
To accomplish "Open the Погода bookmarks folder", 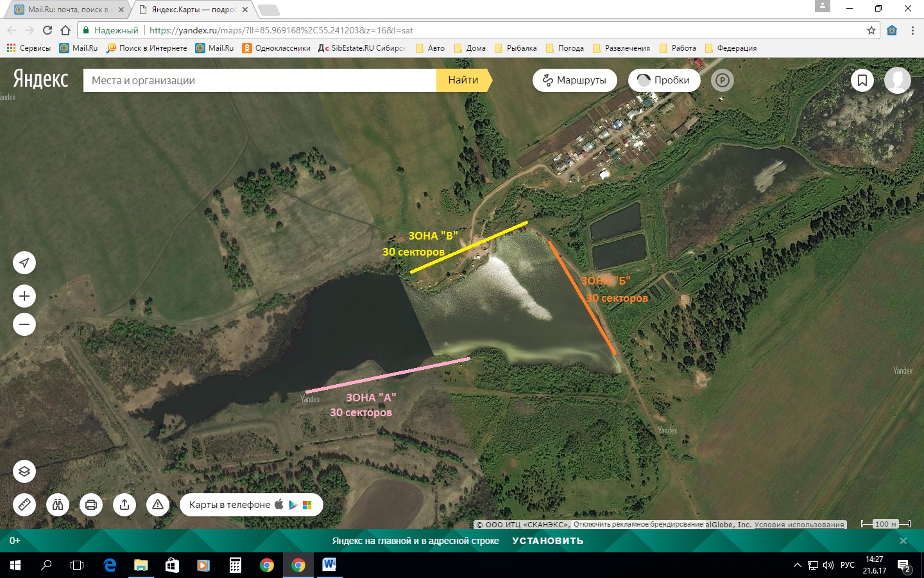I will [x=565, y=48].
